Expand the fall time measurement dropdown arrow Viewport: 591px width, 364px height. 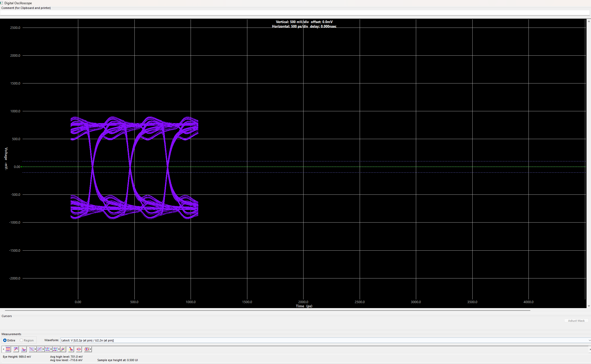35,349
